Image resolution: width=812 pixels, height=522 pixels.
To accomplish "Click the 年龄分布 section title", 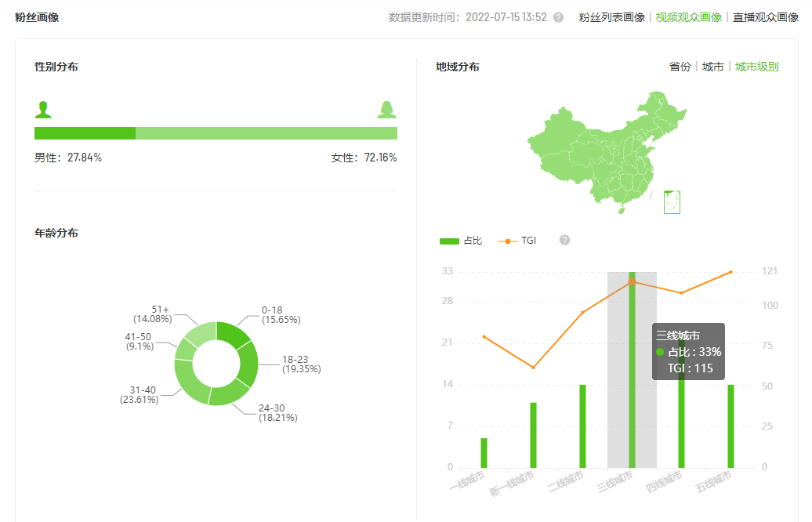I will click(56, 233).
